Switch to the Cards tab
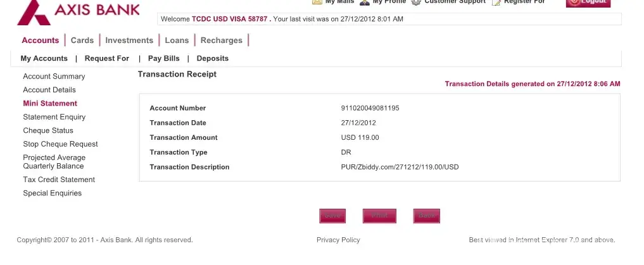 [82, 40]
